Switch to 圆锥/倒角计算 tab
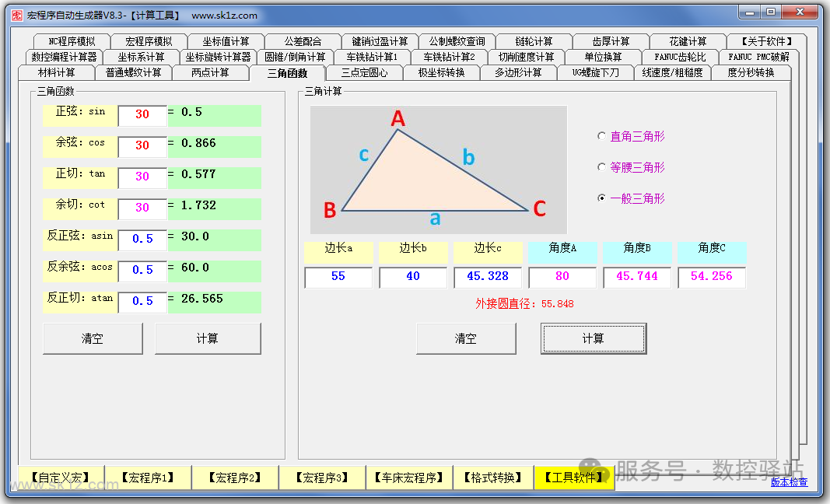The height and width of the screenshot is (504, 830). point(295,57)
